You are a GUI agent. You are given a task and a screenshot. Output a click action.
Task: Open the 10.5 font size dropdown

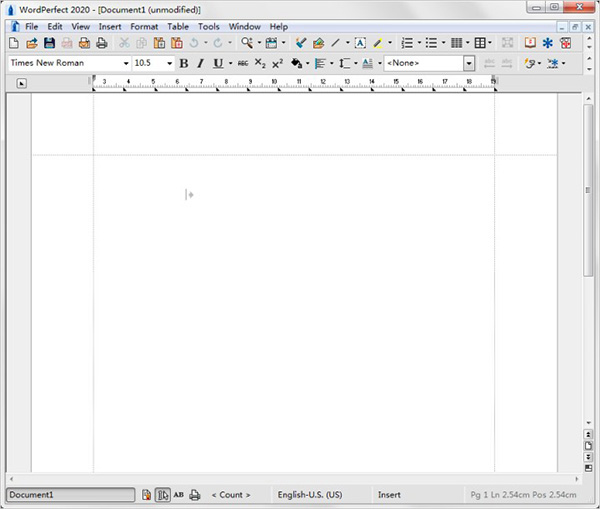[170, 63]
